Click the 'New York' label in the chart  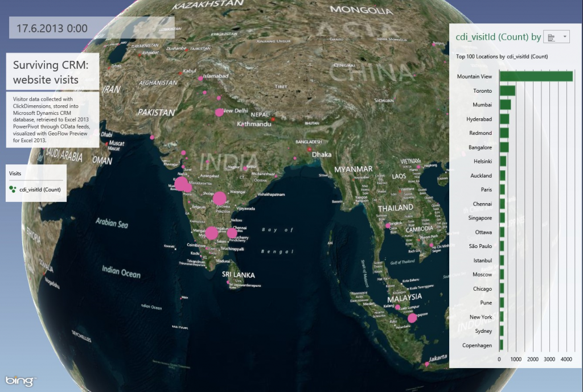[x=481, y=317]
